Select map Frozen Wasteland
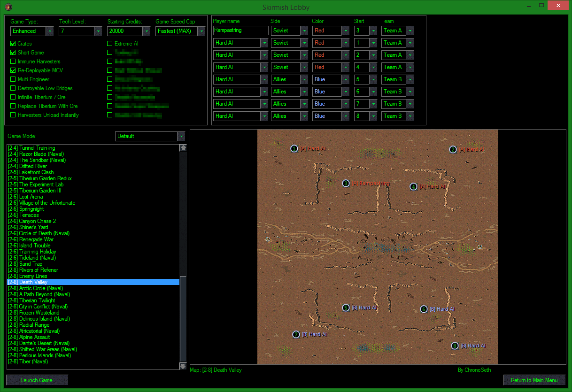Screen dimensions: 572x392 [93, 313]
